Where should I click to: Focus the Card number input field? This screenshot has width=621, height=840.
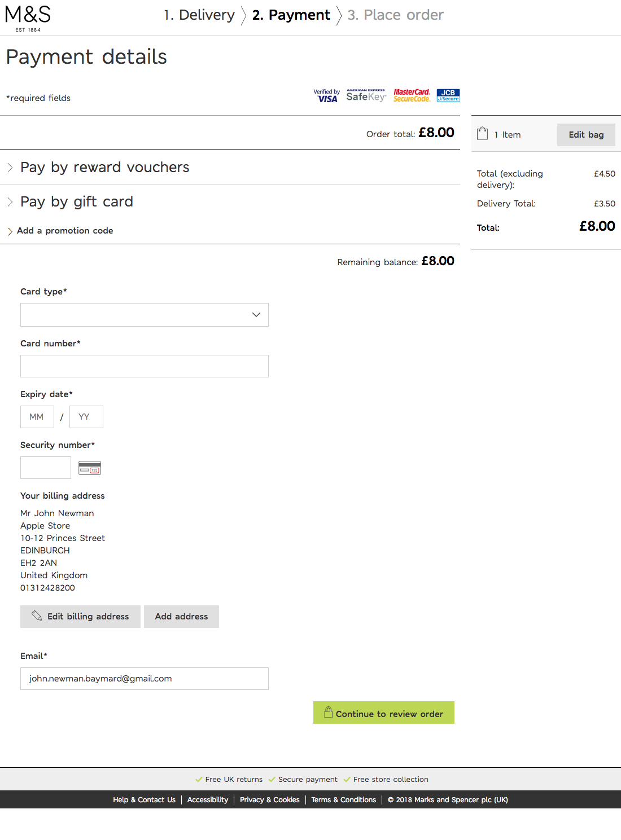point(145,366)
